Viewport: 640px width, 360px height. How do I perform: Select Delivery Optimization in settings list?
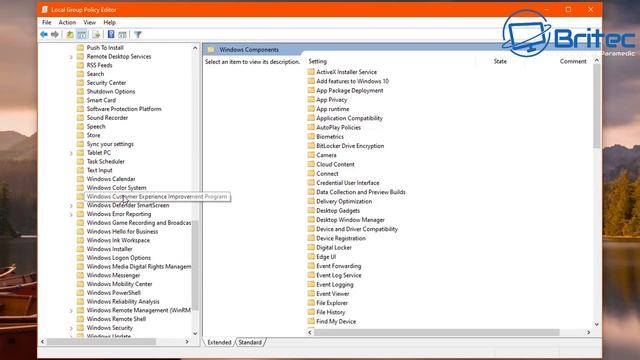344,201
